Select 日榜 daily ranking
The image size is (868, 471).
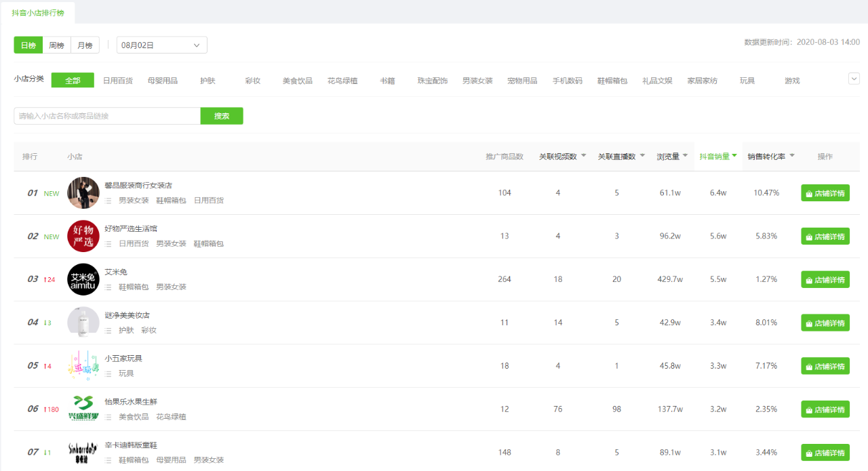28,45
